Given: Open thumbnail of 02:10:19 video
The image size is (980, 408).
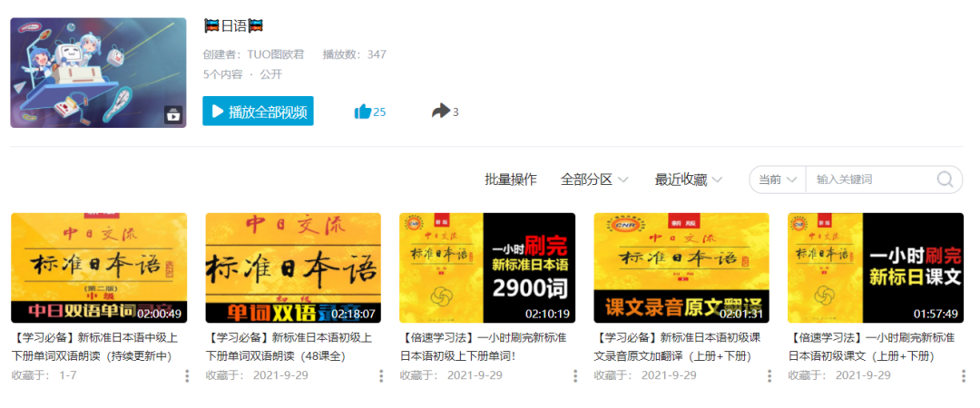Looking at the screenshot, I should (487, 268).
